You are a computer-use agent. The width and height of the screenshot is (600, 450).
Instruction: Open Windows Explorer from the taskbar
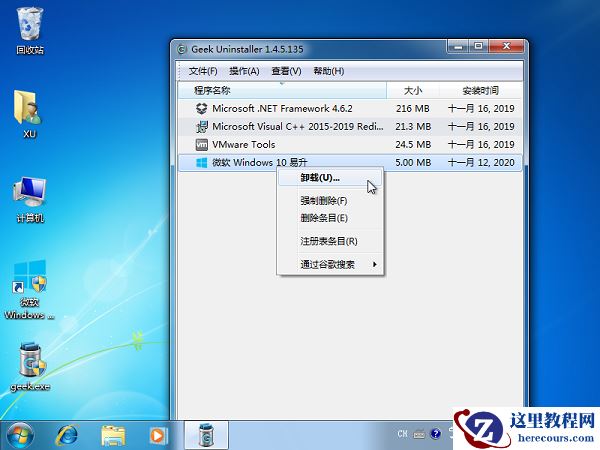[113, 435]
